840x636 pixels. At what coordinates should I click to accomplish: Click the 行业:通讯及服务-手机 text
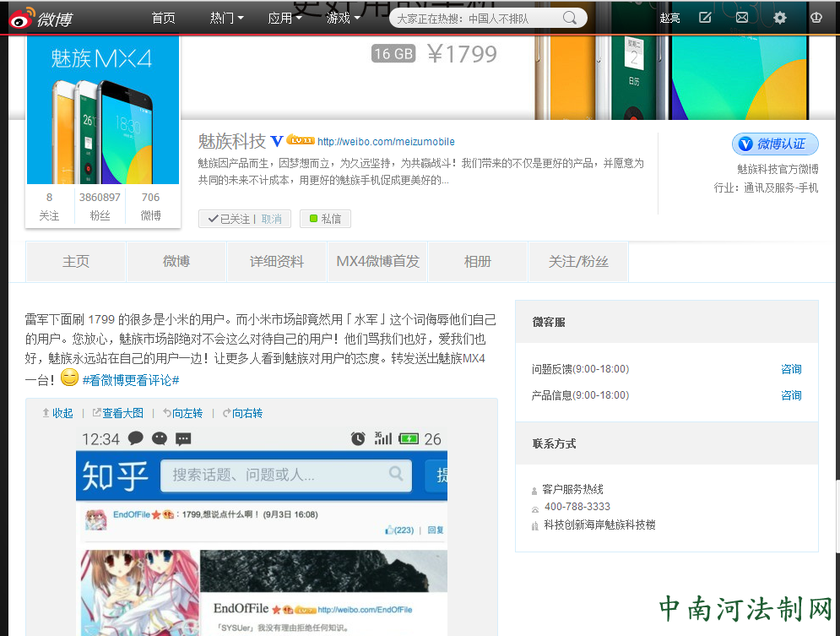[766, 188]
